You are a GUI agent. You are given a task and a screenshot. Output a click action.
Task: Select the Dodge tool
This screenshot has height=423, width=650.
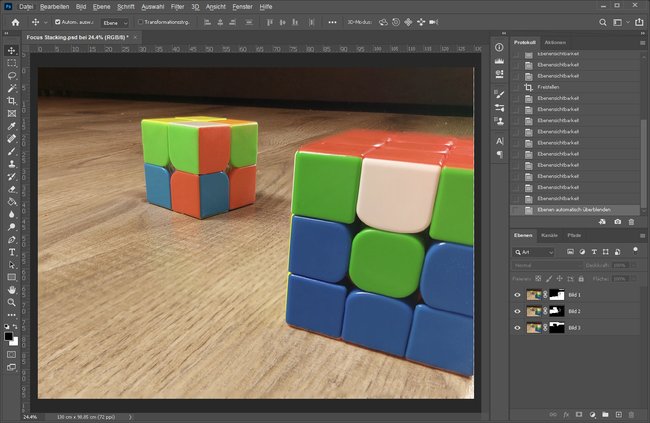tap(12, 227)
